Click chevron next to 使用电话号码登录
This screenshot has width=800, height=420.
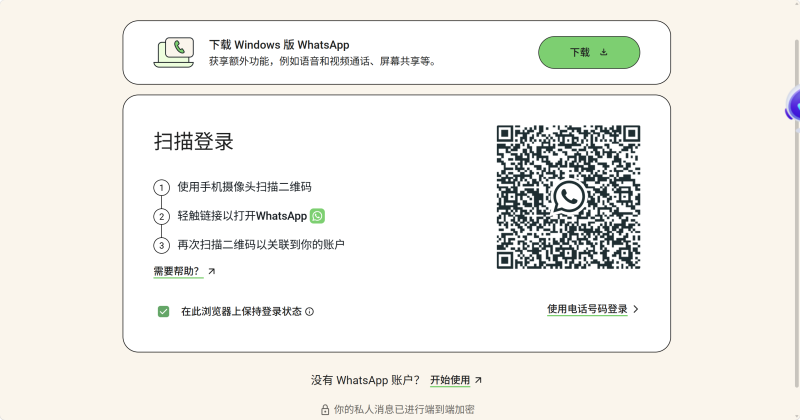(636, 309)
